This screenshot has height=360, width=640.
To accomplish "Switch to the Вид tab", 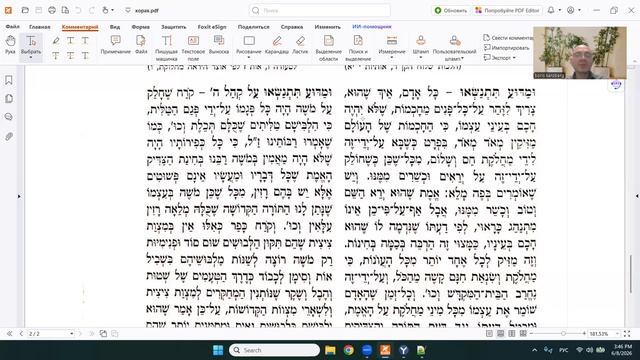I will [115, 27].
